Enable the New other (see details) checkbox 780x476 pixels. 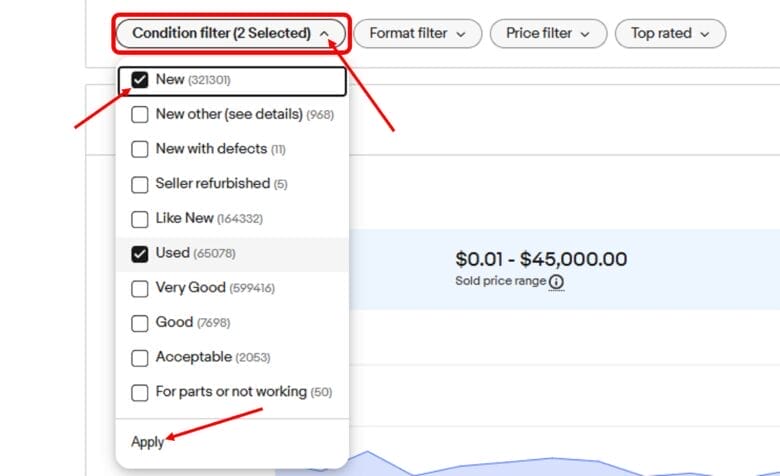click(140, 115)
